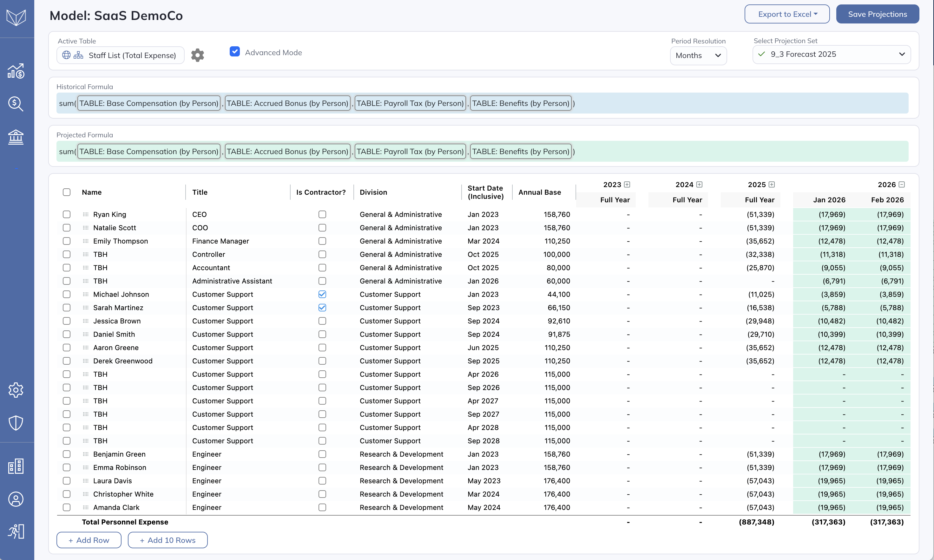934x560 pixels.
Task: Open the user profile sidebar icon
Action: [x=16, y=499]
